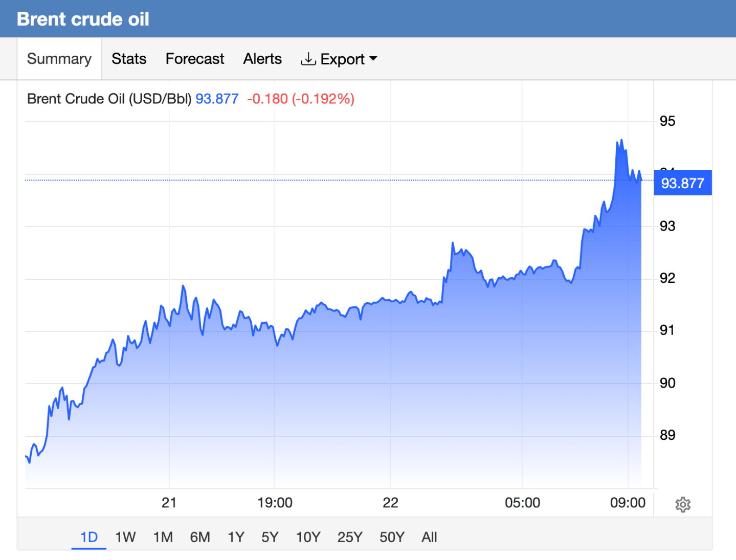The height and width of the screenshot is (560, 736).
Task: Click the 93.877 current price label
Action: tap(683, 183)
